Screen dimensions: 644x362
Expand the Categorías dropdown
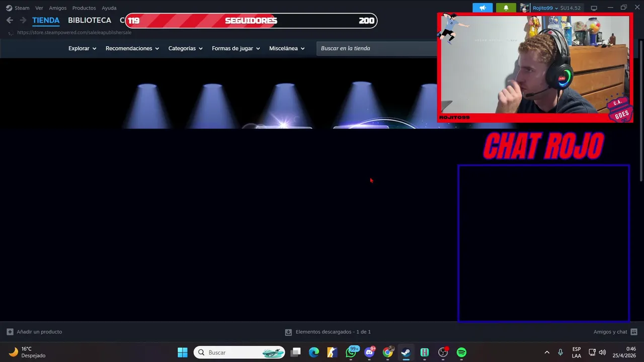click(186, 48)
